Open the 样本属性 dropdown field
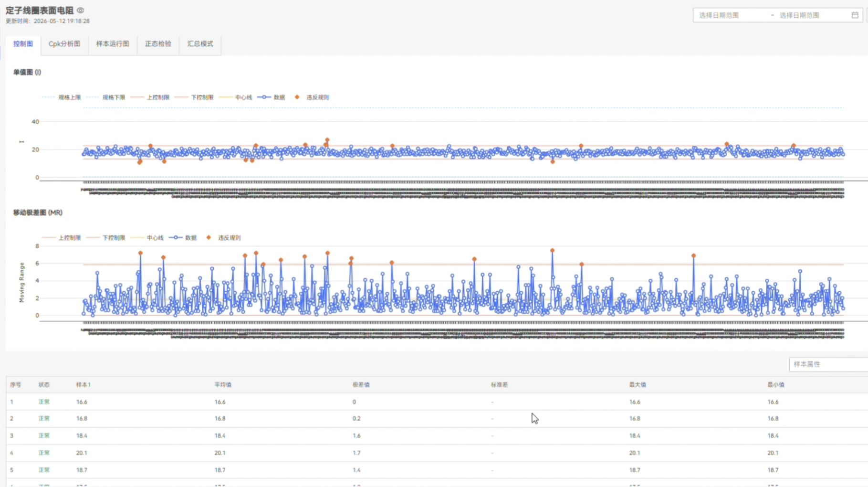The image size is (868, 487). click(x=828, y=364)
